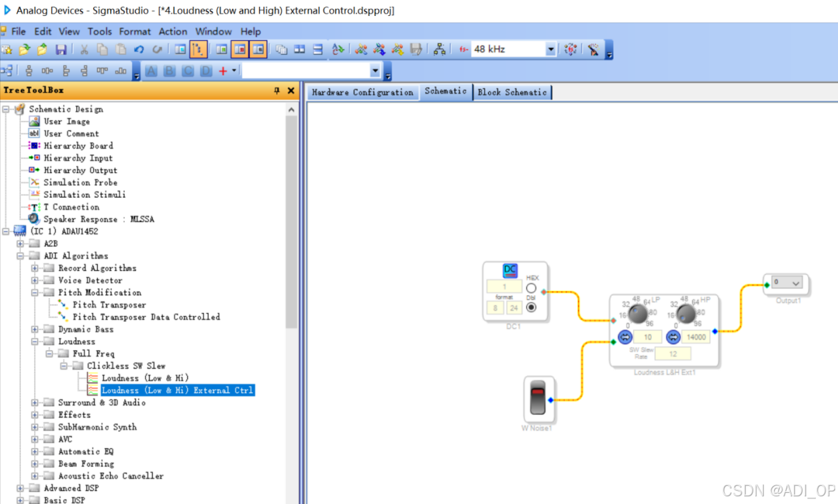The width and height of the screenshot is (838, 504).
Task: Click the HP loudness knob
Action: pos(685,314)
